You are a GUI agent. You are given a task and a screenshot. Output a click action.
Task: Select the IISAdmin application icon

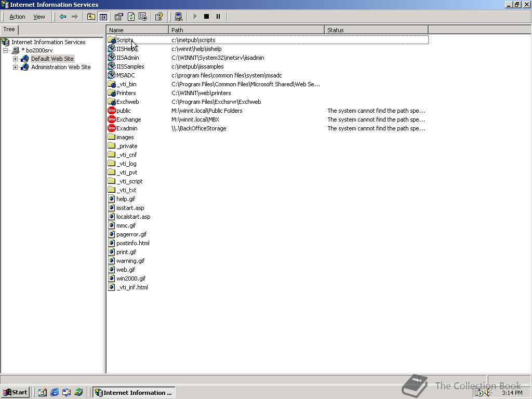[x=112, y=58]
